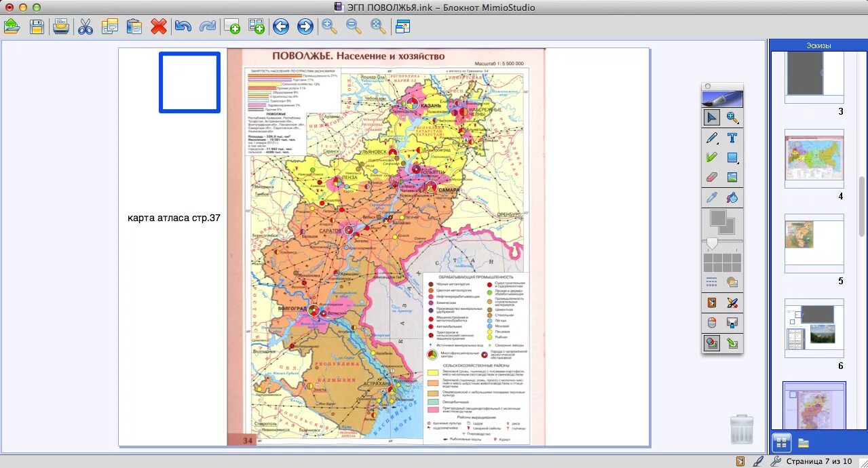Delete selection with the red X icon

[159, 26]
